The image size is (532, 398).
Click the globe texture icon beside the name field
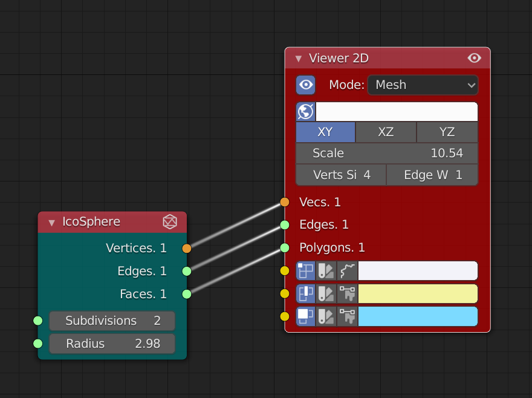(305, 111)
